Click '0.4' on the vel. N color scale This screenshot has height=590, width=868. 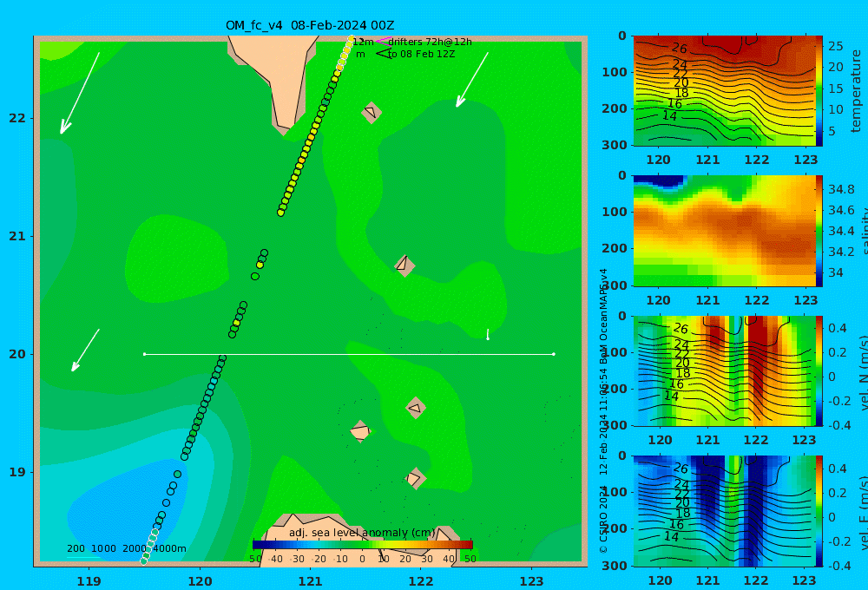pyautogui.click(x=837, y=328)
